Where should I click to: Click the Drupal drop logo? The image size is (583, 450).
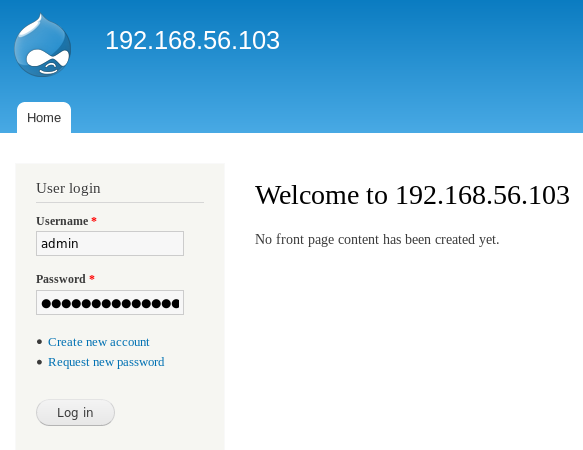click(x=43, y=45)
